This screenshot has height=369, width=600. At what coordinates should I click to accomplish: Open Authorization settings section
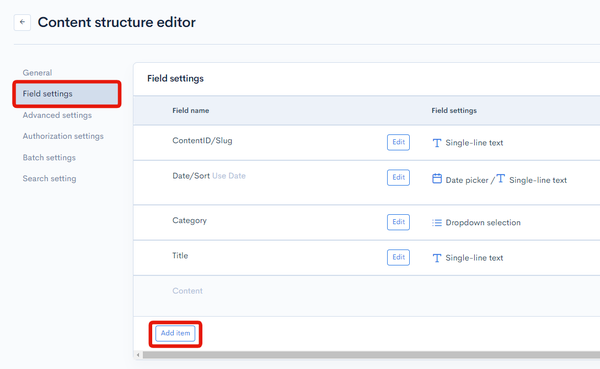point(63,136)
